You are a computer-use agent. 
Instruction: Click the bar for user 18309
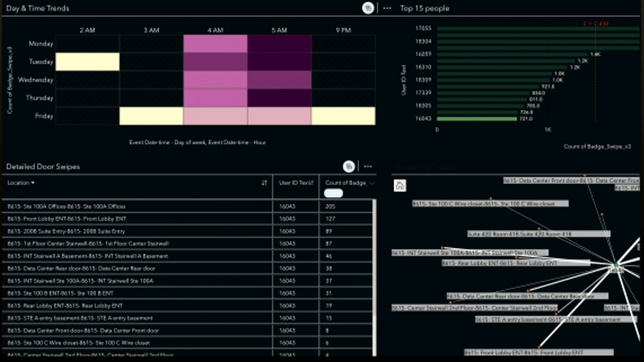click(494, 80)
